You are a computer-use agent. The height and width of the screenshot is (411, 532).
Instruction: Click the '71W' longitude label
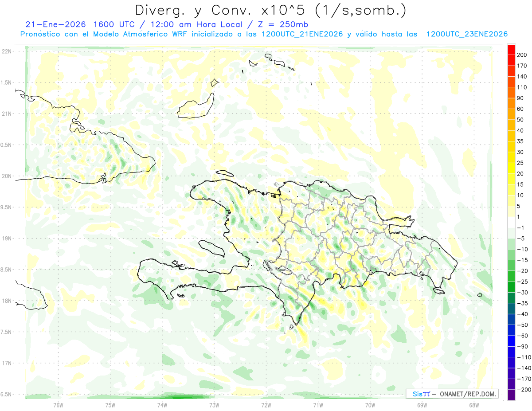click(x=318, y=405)
